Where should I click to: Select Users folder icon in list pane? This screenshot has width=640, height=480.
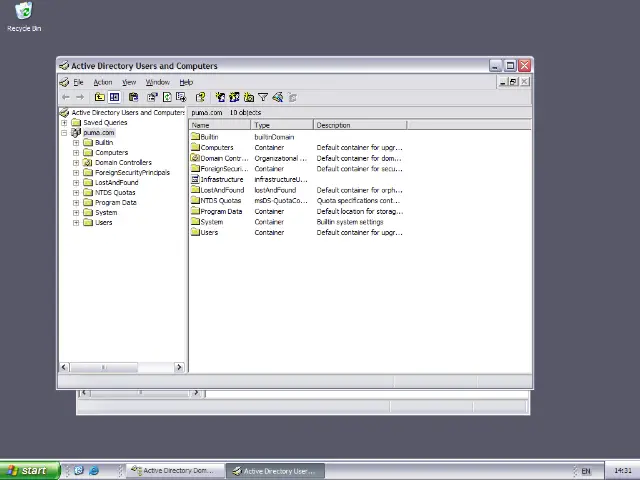(x=195, y=232)
